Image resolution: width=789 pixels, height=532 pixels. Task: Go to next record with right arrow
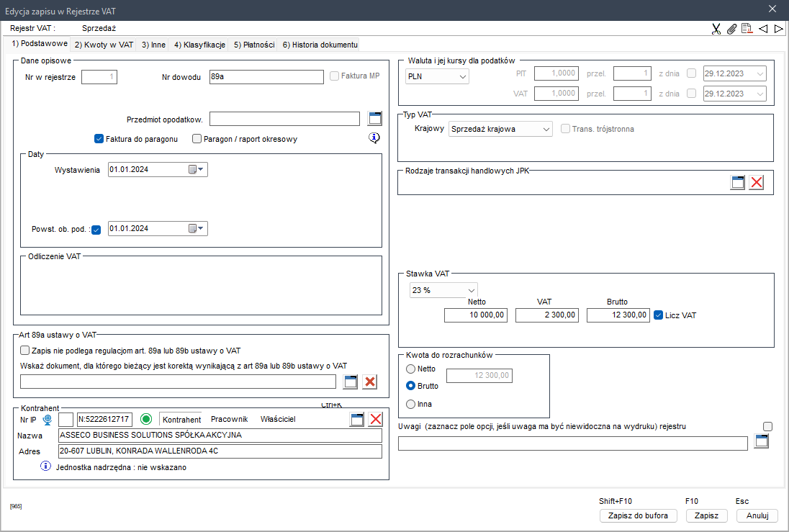click(778, 29)
